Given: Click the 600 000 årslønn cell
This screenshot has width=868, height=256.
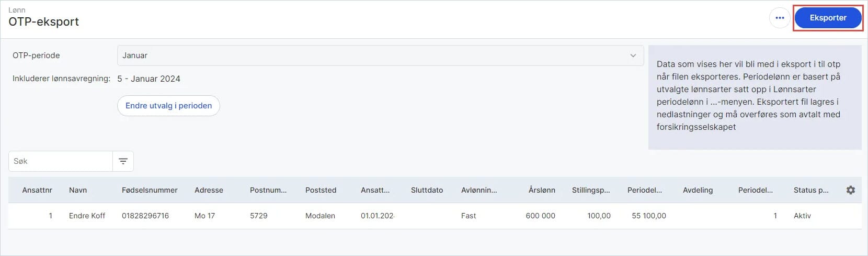Looking at the screenshot, I should [x=541, y=216].
